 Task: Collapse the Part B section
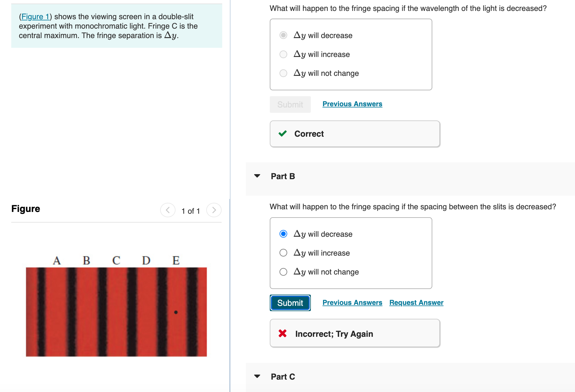coord(257,176)
